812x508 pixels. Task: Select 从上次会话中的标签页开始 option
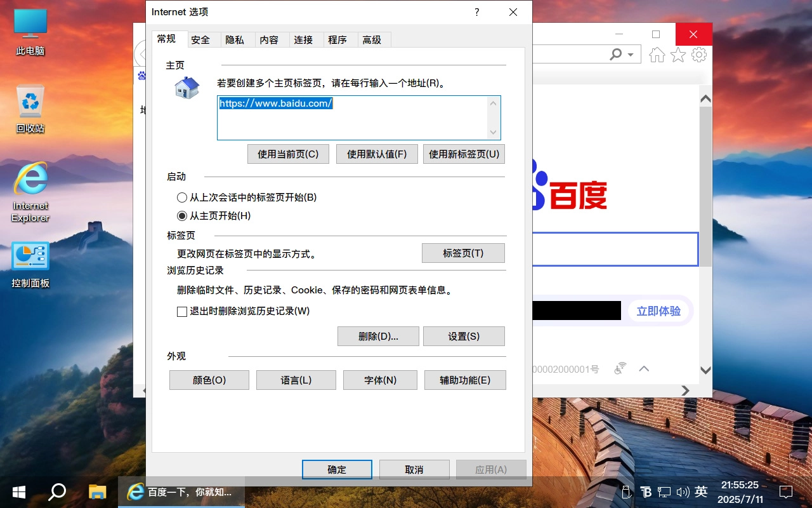coord(181,197)
